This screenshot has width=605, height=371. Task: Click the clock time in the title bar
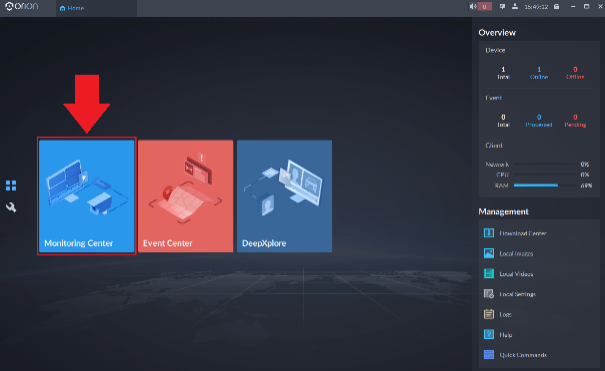(536, 7)
